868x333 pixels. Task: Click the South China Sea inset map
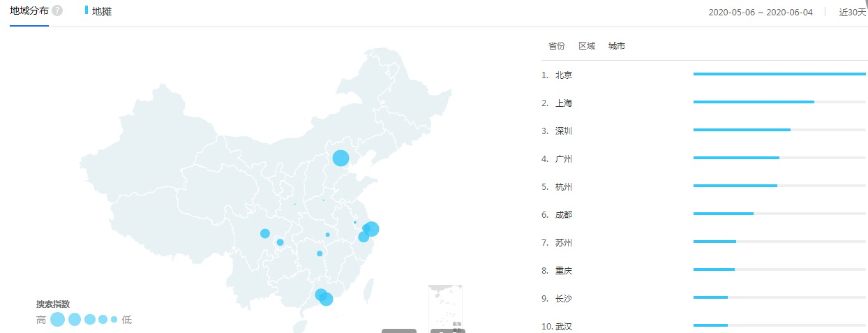[446, 307]
